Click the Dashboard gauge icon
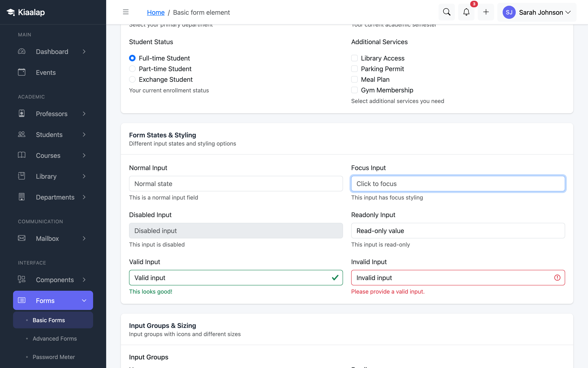Screen dimensions: 588x368 [22, 51]
